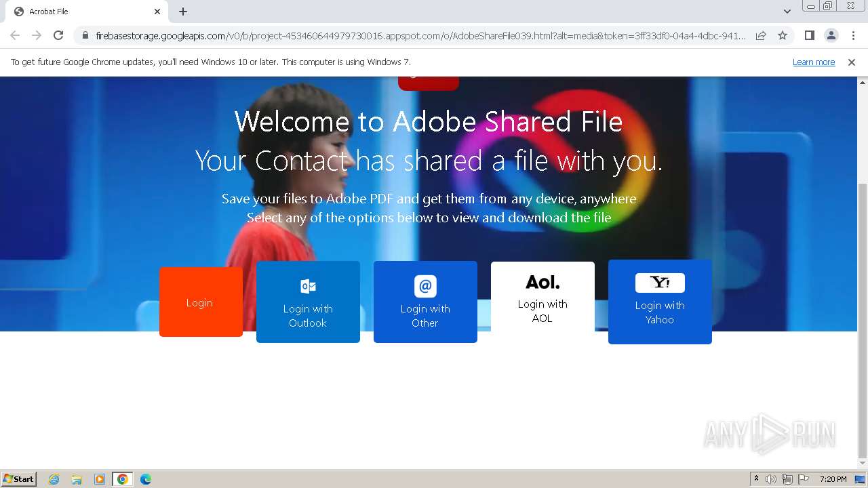The image size is (868, 488).
Task: Click the firebasestorage URL address bar
Action: pos(420,35)
